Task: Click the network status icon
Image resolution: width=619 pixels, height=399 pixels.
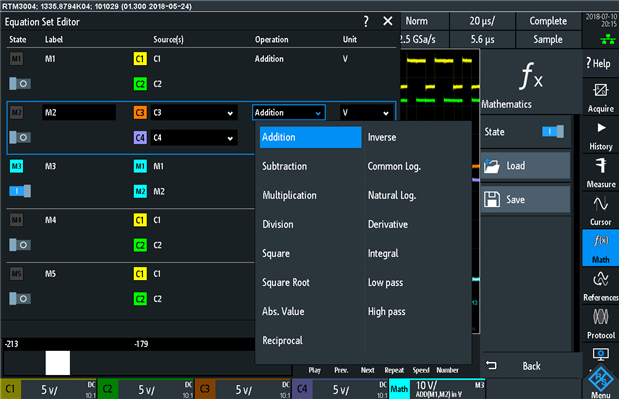Action: (608, 39)
